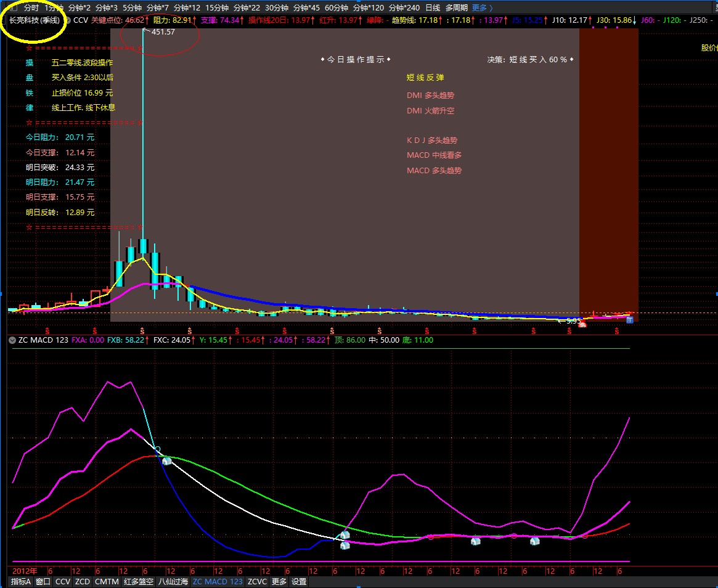The width and height of the screenshot is (718, 588).
Task: Click the 明日反转: 12.89 元 line
Action: click(x=60, y=213)
